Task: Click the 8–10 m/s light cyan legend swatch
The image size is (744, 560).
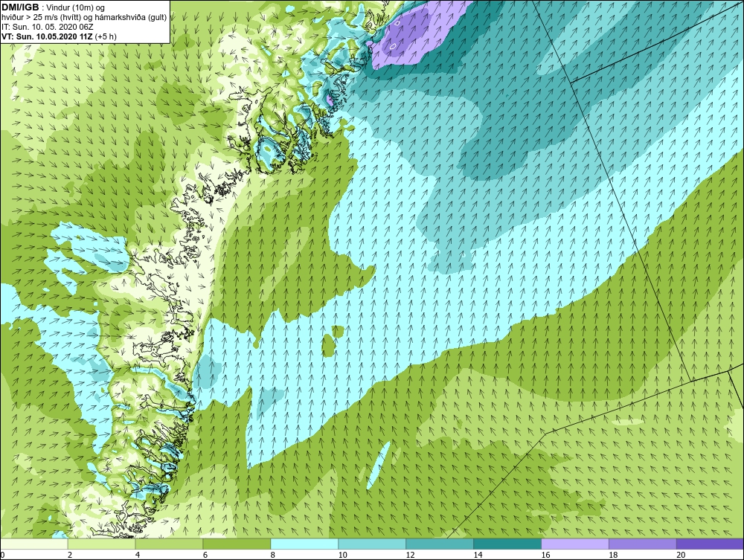Action: click(x=304, y=544)
